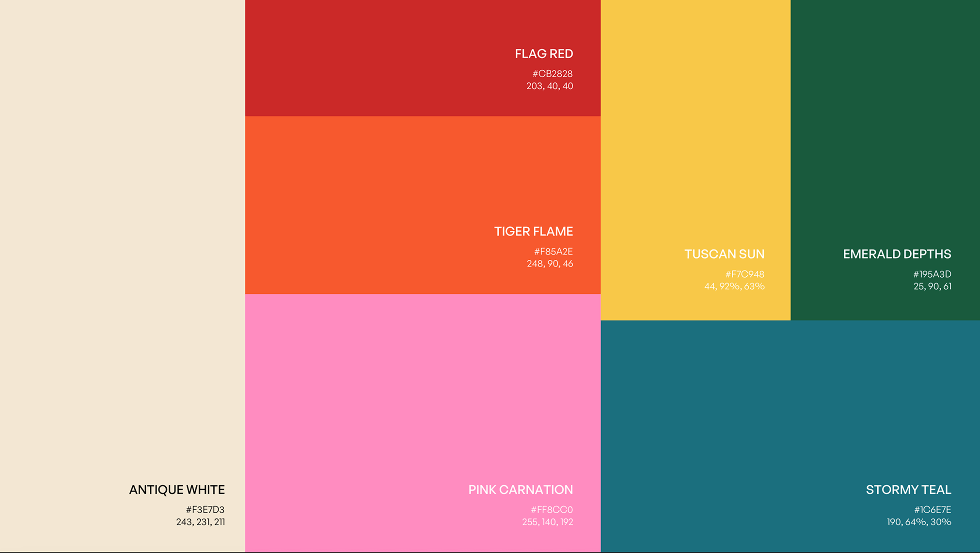
Task: Click the #195A3D hex value
Action: 932,274
